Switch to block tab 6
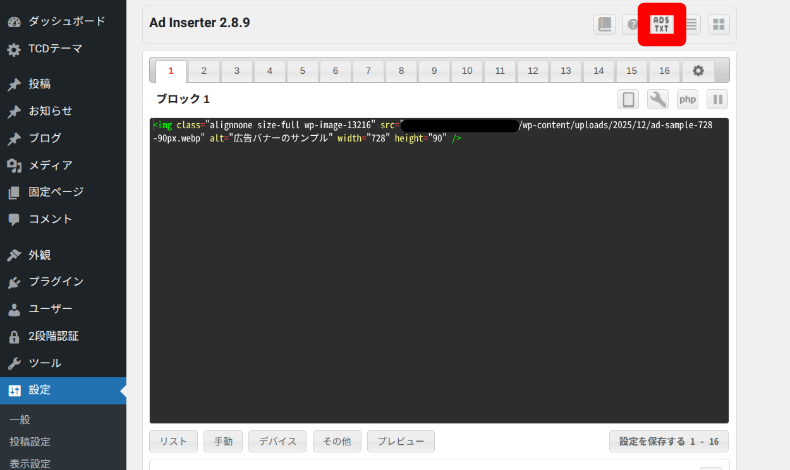Screen dimensions: 790x470 click(x=335, y=71)
